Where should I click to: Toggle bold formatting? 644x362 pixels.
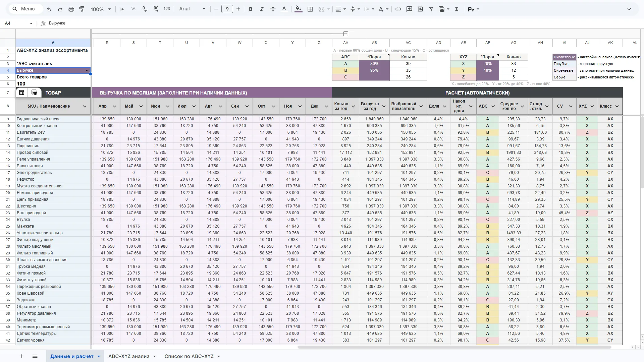[251, 9]
